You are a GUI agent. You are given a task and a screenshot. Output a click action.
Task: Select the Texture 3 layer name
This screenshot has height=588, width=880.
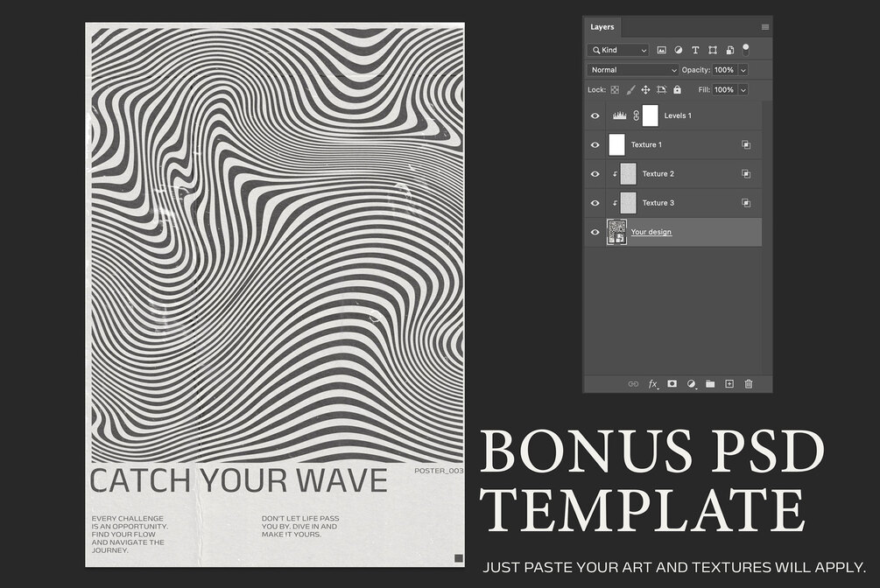pyautogui.click(x=658, y=203)
